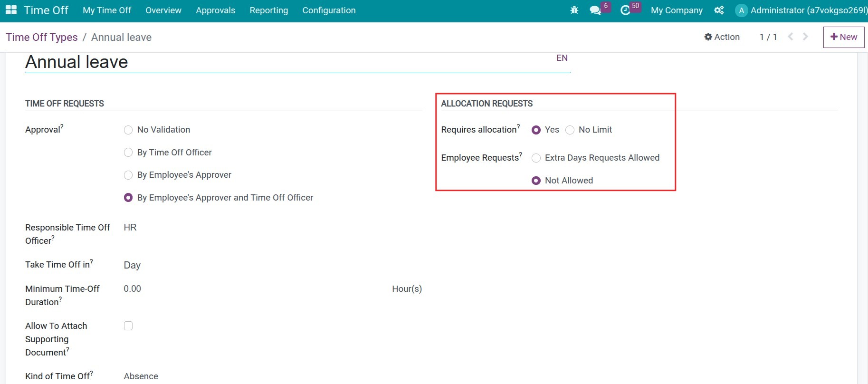868x384 pixels.
Task: Open the Responsible Time Off Officer HR field
Action: click(272, 228)
